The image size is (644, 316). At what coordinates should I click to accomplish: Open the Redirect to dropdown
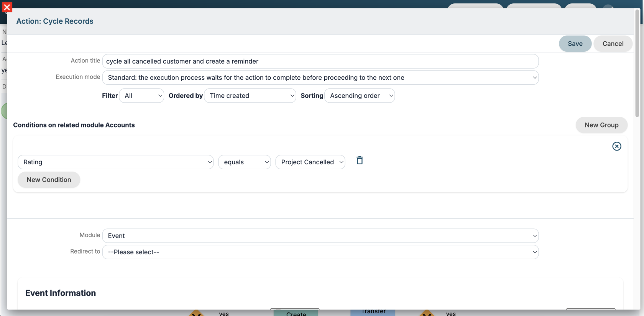click(x=320, y=252)
